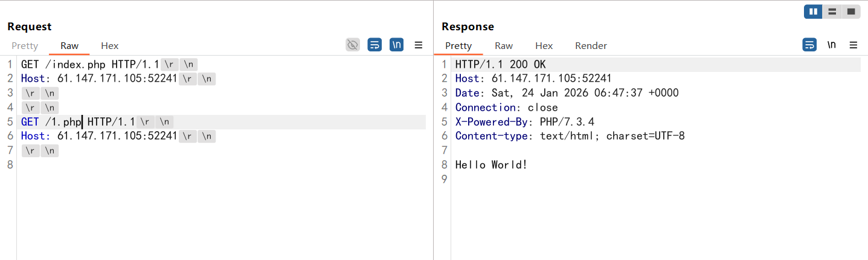Open the Request panel hamburger options menu
Image resolution: width=868 pixels, height=260 pixels.
[418, 45]
